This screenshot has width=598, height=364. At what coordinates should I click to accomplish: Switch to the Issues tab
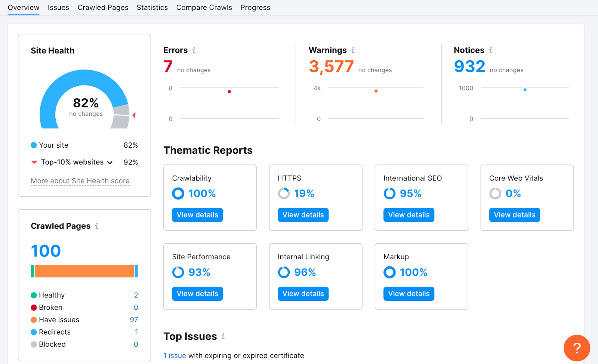pos(58,7)
